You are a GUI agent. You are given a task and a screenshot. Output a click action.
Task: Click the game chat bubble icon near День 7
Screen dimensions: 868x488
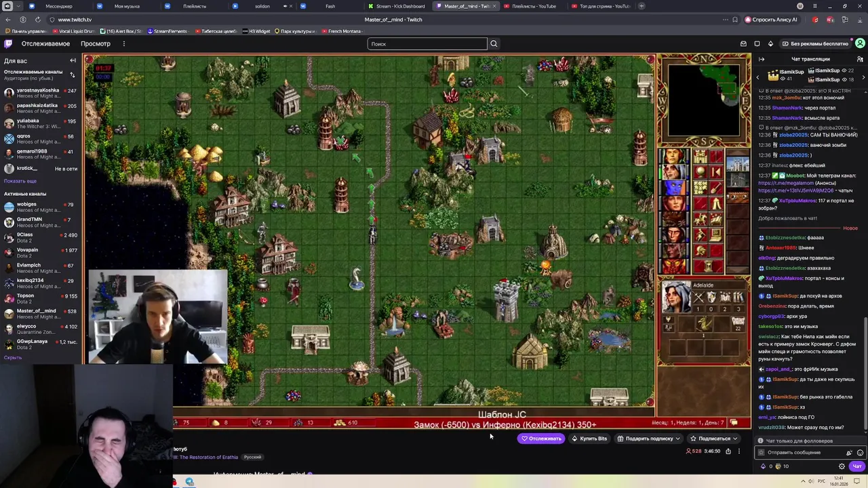[x=734, y=423]
